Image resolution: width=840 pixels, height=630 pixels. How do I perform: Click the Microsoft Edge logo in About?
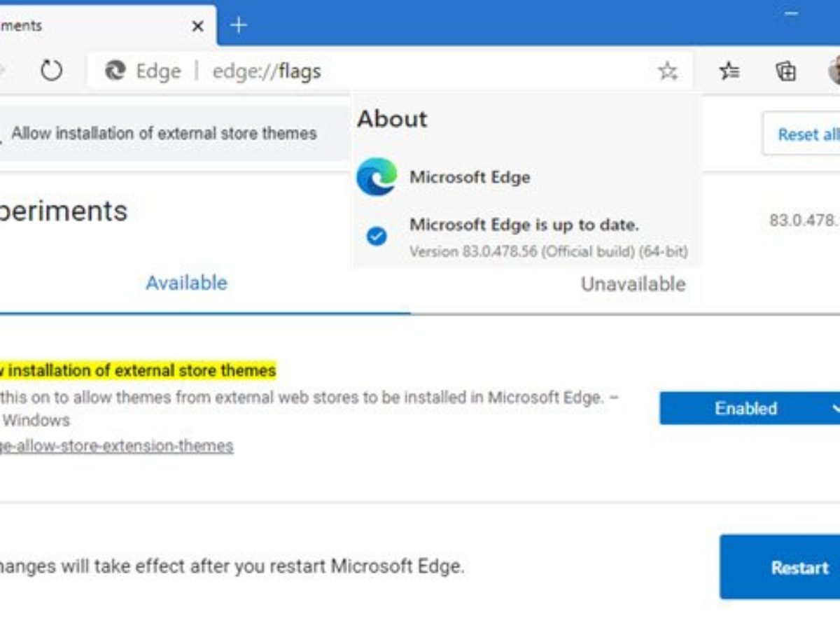coord(376,177)
